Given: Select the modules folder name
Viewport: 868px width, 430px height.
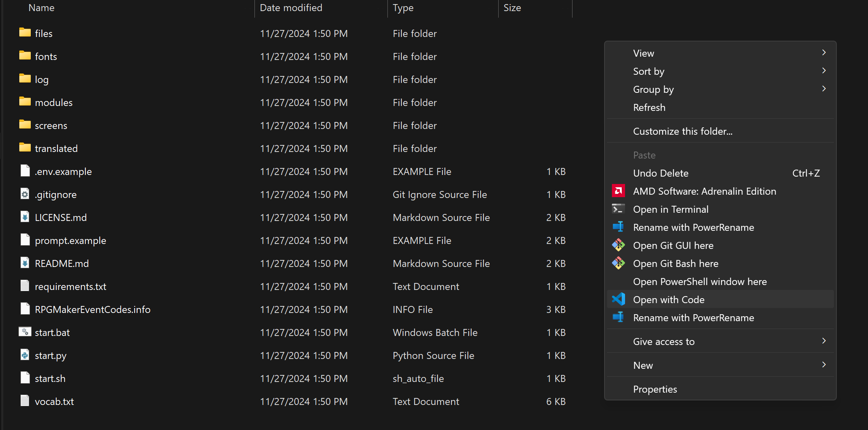Looking at the screenshot, I should (x=54, y=103).
